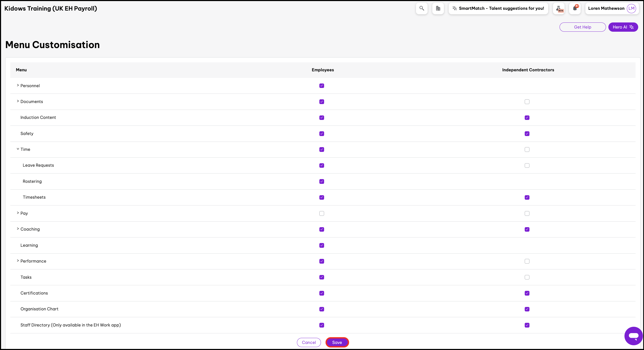This screenshot has height=350, width=644.
Task: Collapse the Time menu section
Action: tap(18, 149)
